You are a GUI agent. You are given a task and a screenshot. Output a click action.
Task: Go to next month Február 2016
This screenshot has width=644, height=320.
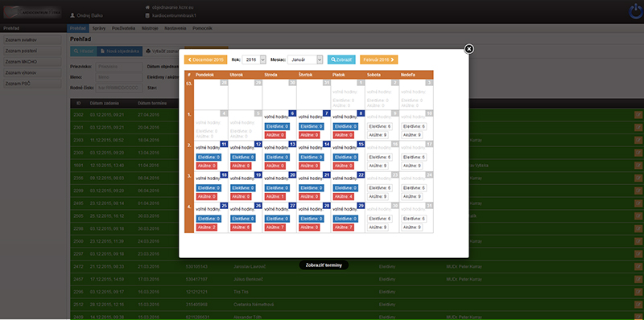378,59
